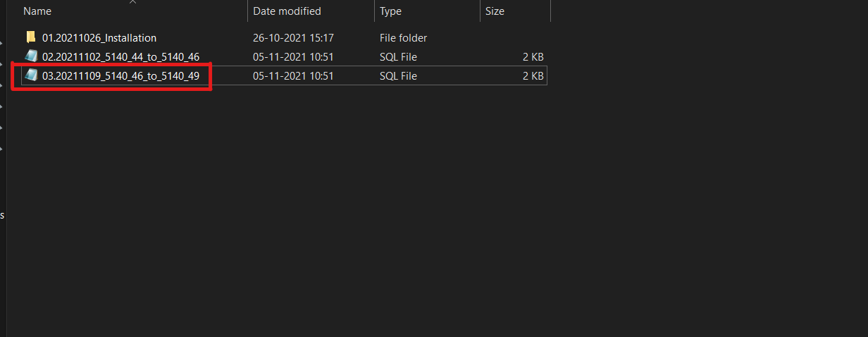Select the SQL file icon beside 02.20211102_5140_44_to_5140_46
The image size is (868, 337).
(x=30, y=56)
